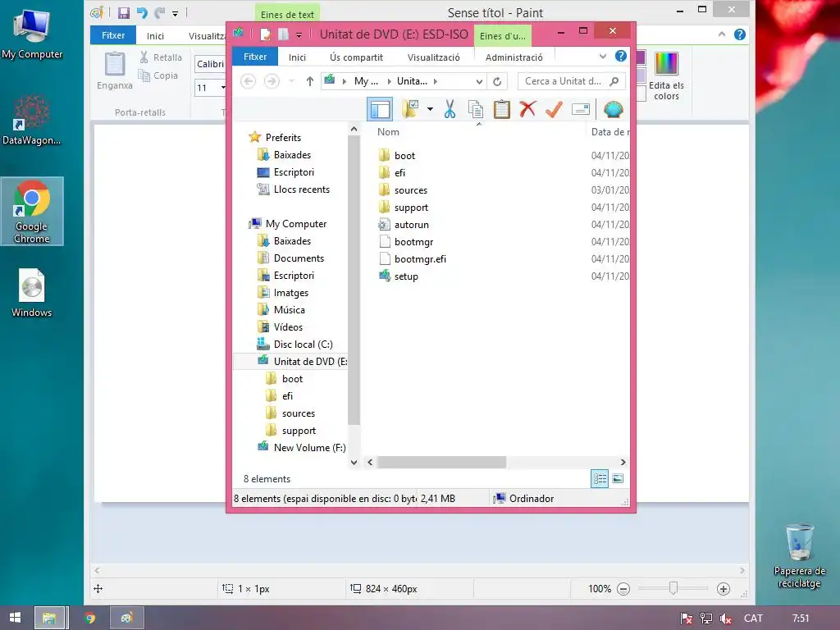Open Paint Inici tab
Viewport: 840px width, 630px height.
coord(155,36)
